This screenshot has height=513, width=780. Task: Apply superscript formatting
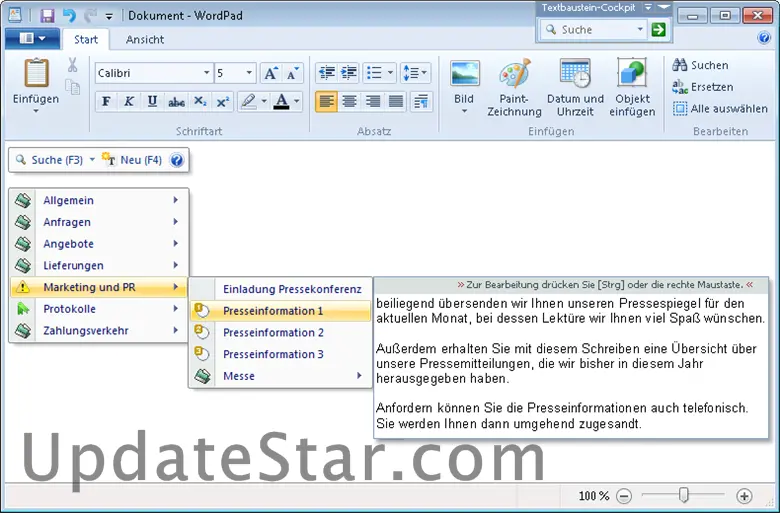pos(222,102)
